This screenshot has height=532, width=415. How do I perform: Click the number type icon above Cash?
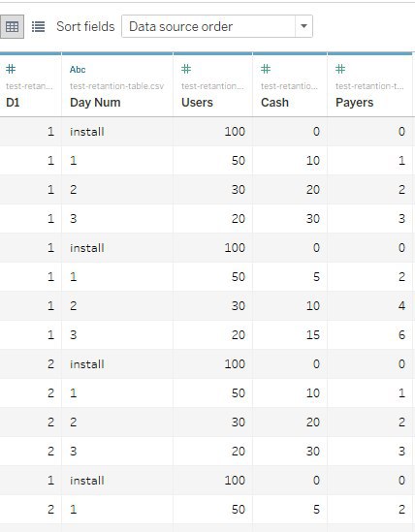[x=266, y=69]
